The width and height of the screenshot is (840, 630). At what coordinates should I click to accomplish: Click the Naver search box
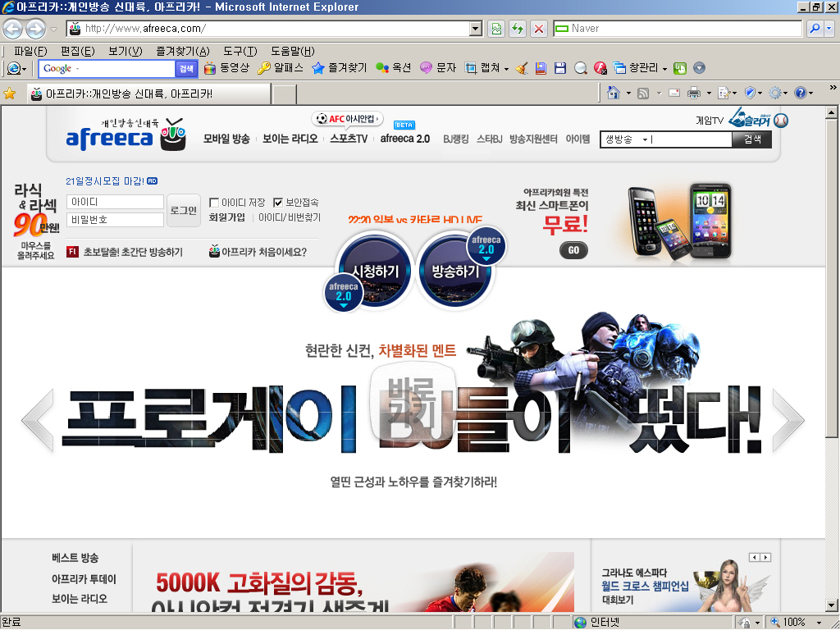point(677,29)
